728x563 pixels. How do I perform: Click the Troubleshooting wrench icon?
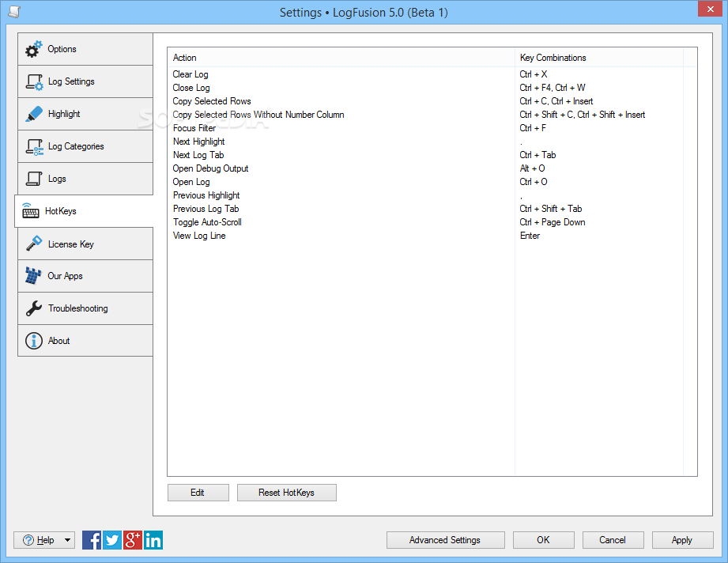[x=34, y=308]
